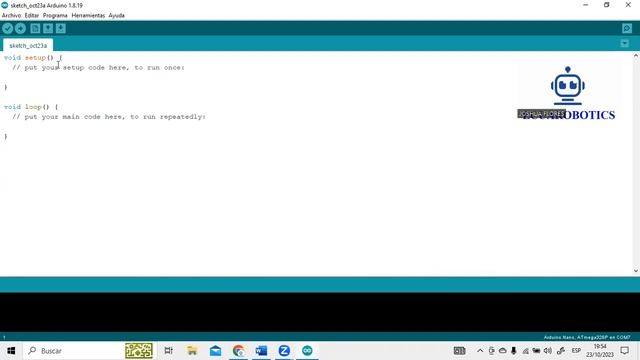Click the 'put your main code here' comment
The width and height of the screenshot is (640, 360).
(109, 116)
